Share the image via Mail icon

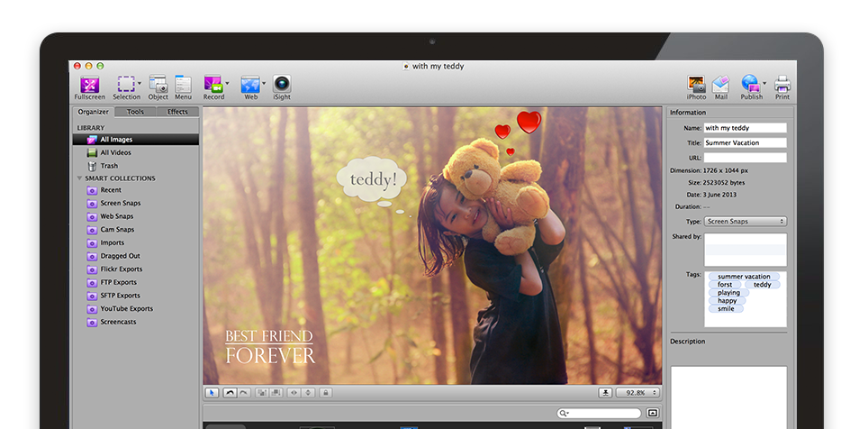click(720, 85)
